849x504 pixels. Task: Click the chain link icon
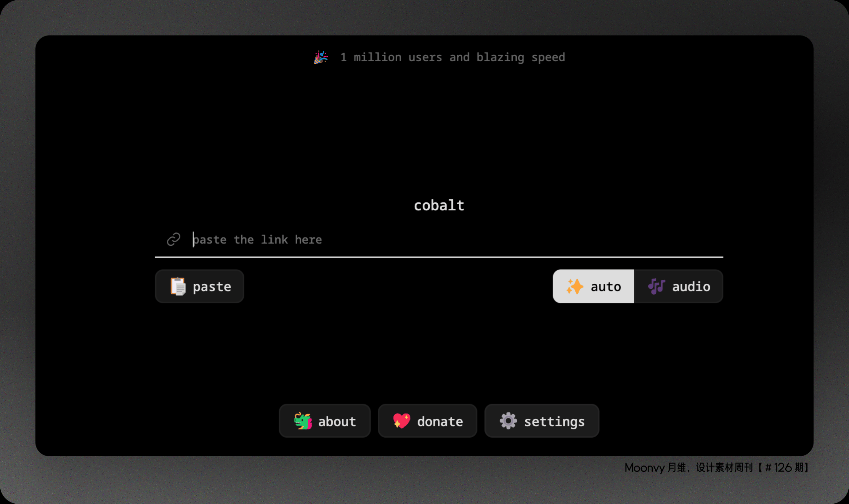[x=173, y=239]
